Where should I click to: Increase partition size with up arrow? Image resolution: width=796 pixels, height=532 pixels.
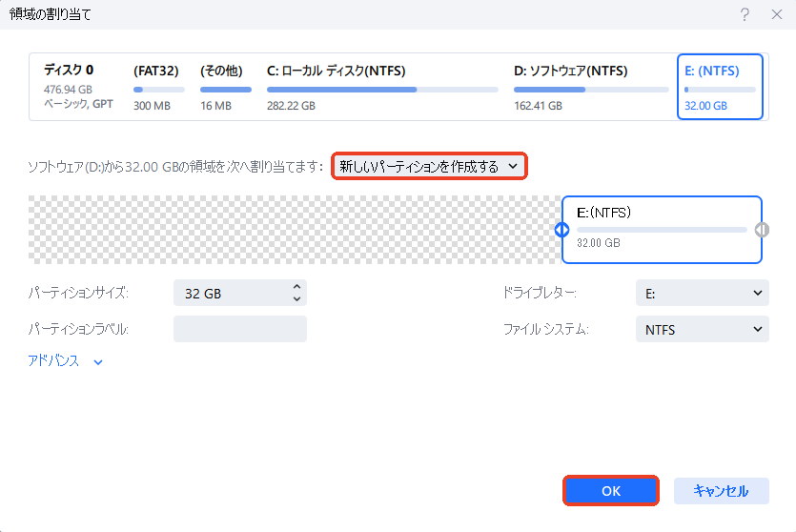click(x=296, y=288)
